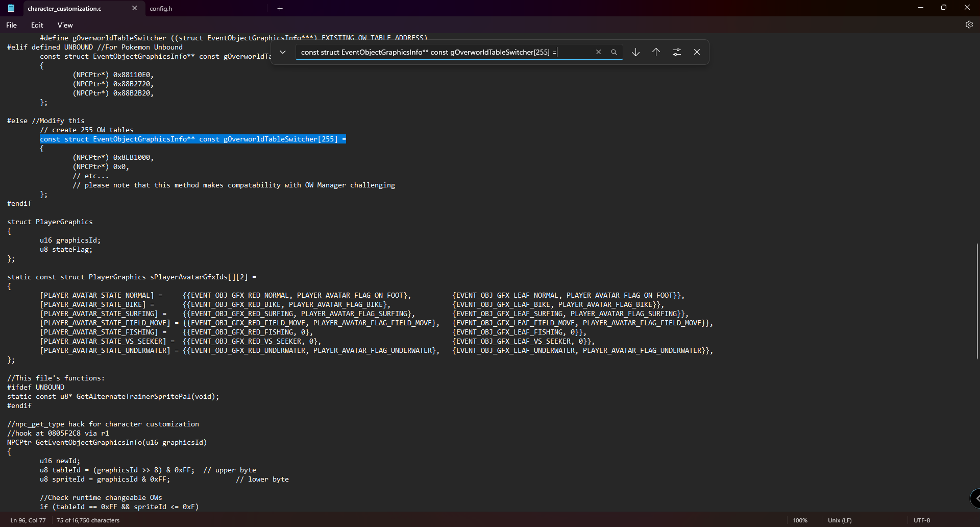The width and height of the screenshot is (980, 527).
Task: Click the find next down arrow
Action: 635,52
